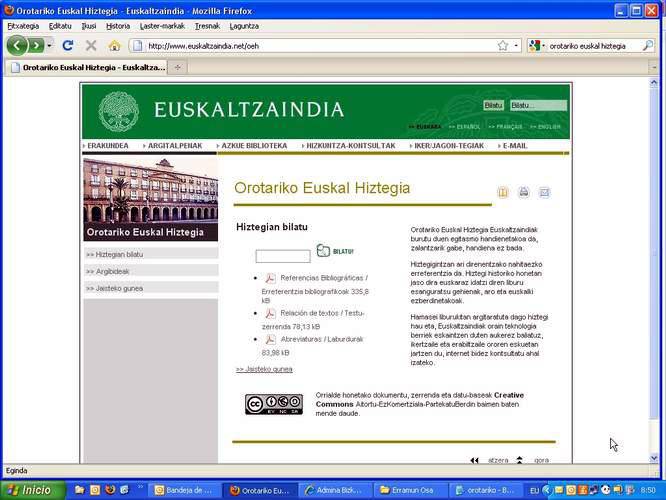Switch site language to English

pos(545,127)
